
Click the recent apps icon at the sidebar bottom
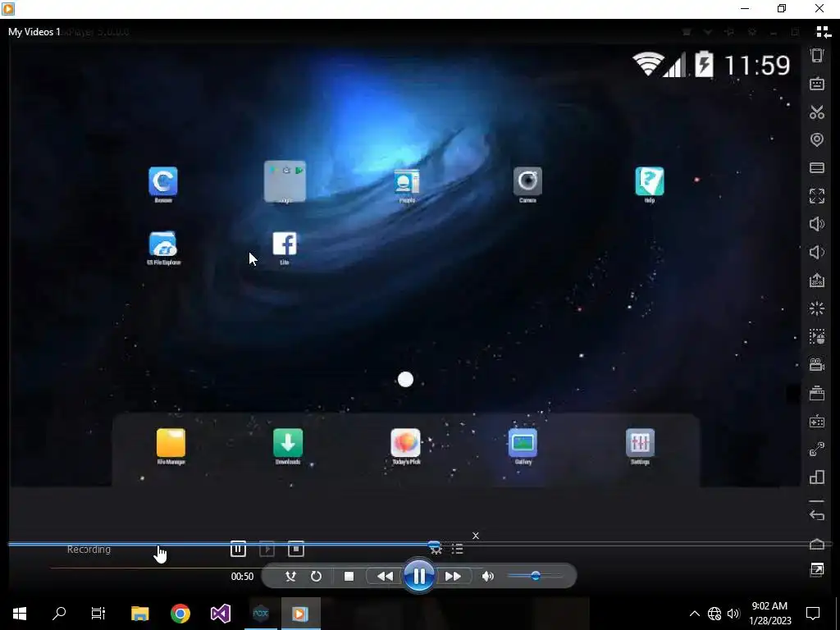[816, 569]
